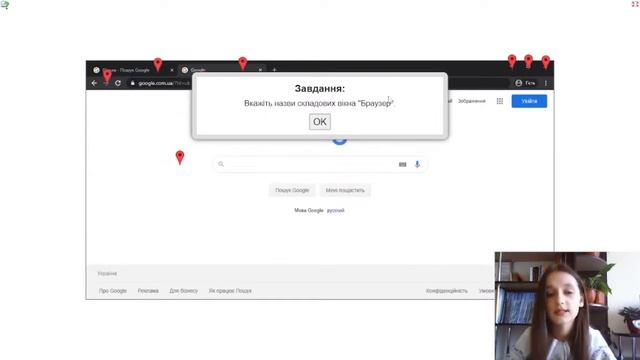Open the 'Про Google' footer link
640x360 pixels.
[113, 291]
